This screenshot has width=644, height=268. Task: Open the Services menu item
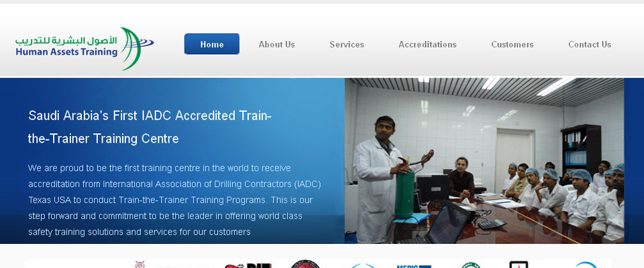(x=347, y=44)
